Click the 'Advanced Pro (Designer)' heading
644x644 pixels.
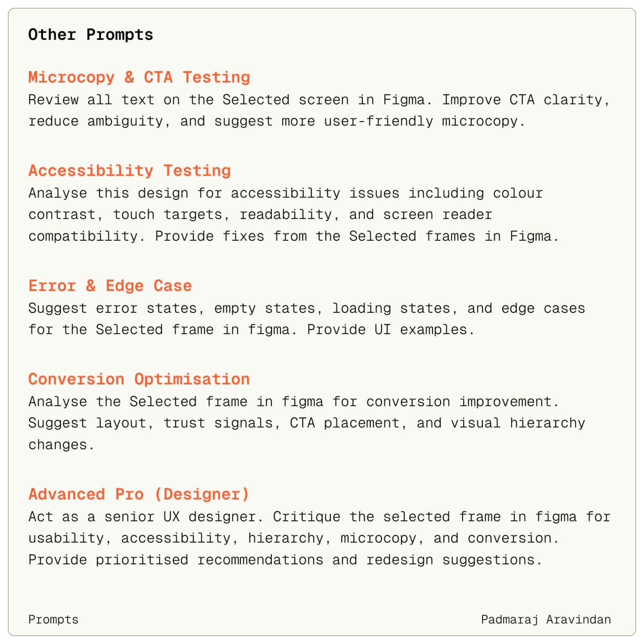pos(139,494)
